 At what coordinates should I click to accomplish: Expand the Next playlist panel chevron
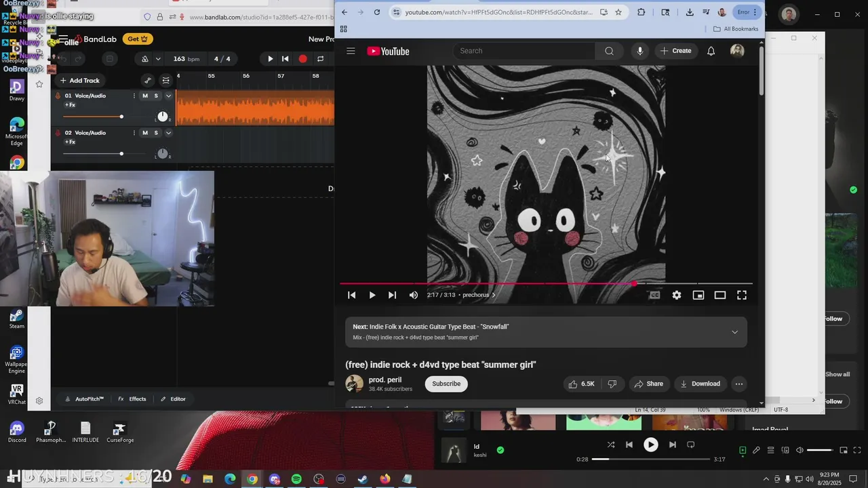pyautogui.click(x=734, y=332)
